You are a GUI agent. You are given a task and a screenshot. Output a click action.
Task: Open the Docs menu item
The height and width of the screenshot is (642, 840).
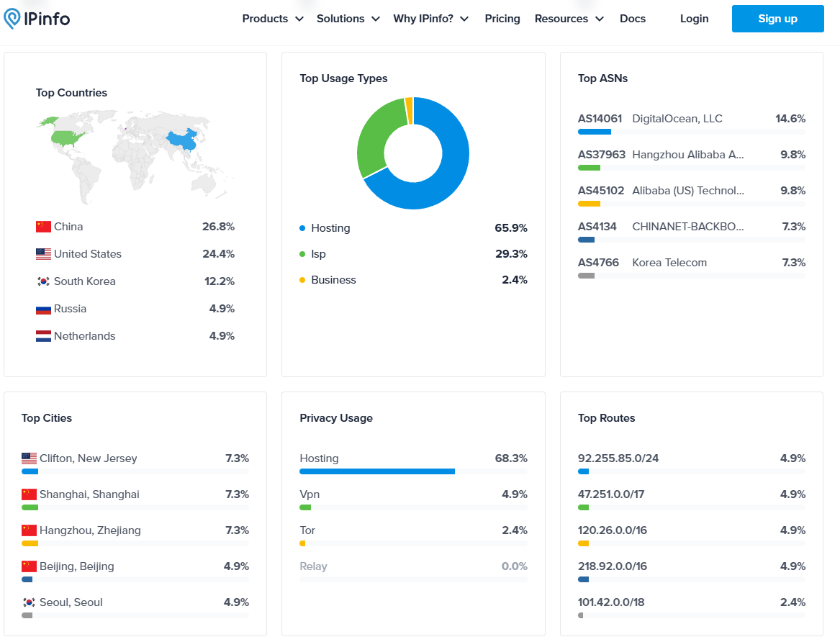[633, 19]
